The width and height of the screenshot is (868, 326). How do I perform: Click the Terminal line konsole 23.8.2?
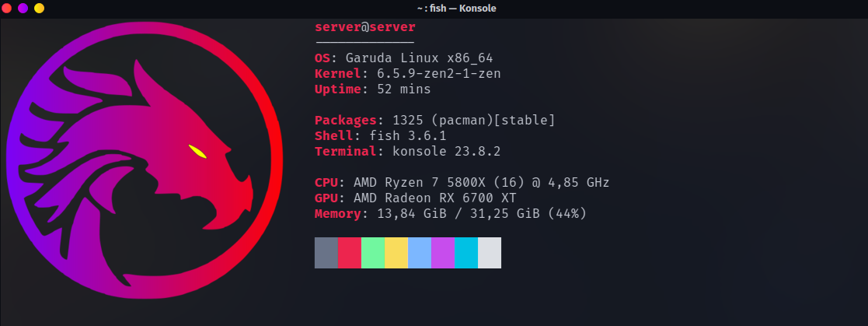(x=407, y=152)
